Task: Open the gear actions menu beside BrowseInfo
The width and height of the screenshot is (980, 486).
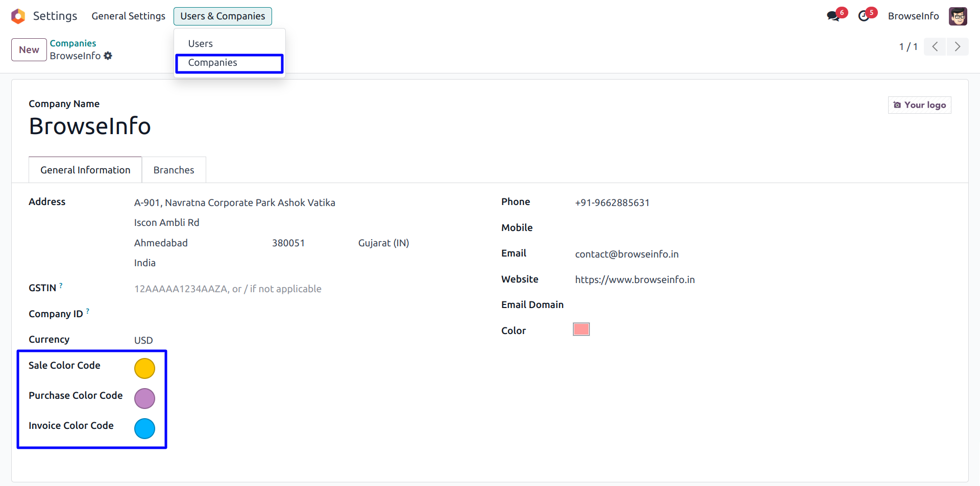Action: (x=108, y=56)
